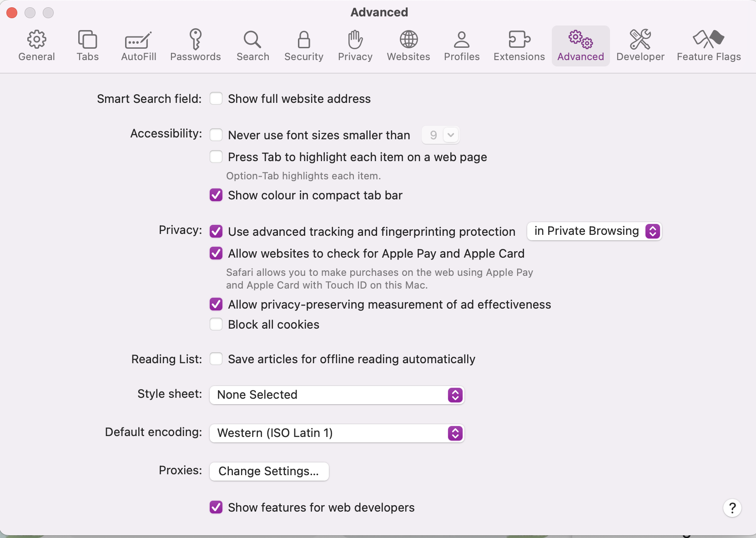Open Developer settings
This screenshot has height=538, width=756.
pos(640,46)
